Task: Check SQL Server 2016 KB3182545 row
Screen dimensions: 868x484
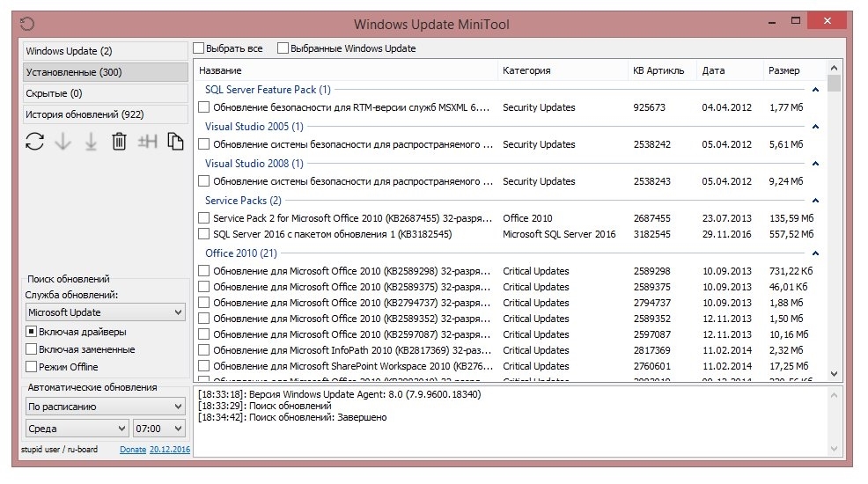Action: (203, 234)
